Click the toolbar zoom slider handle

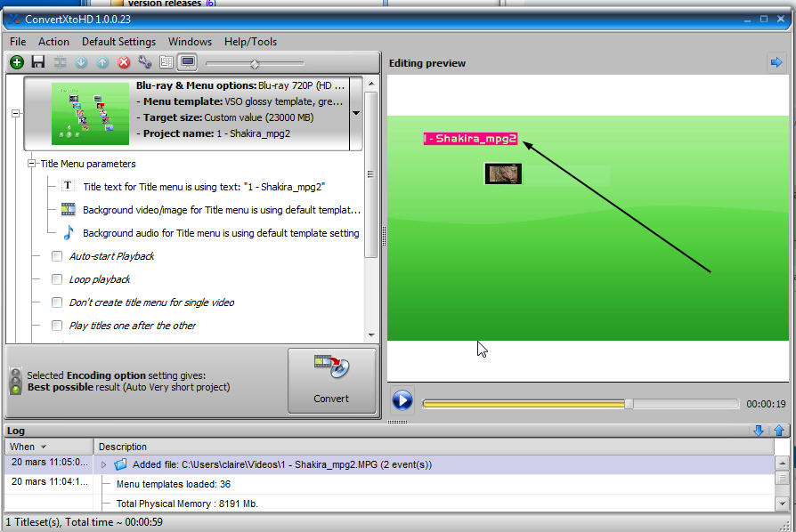pyautogui.click(x=255, y=63)
